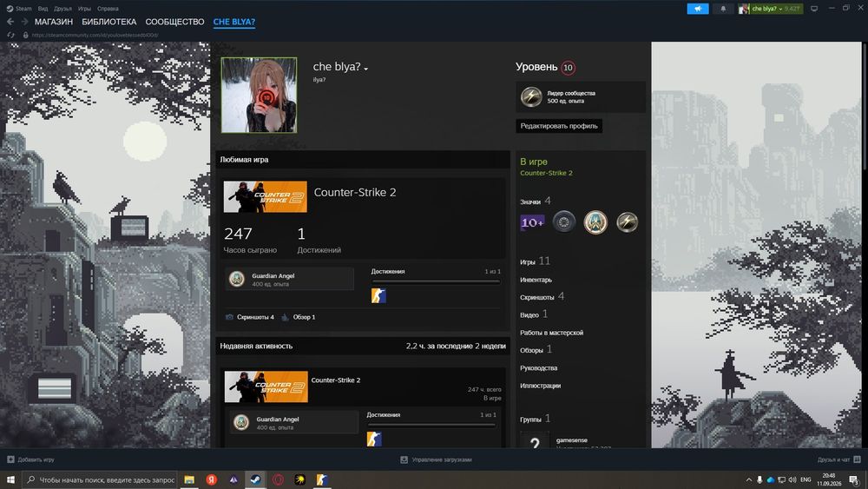Screen dimensions: 868x489
Task: Open the Steam menu
Action: pos(23,9)
